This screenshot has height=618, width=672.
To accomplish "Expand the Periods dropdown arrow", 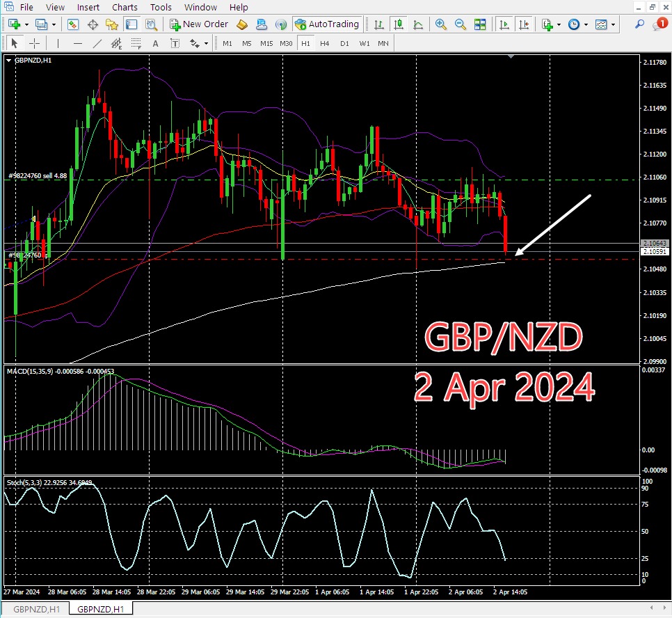I will pyautogui.click(x=586, y=25).
